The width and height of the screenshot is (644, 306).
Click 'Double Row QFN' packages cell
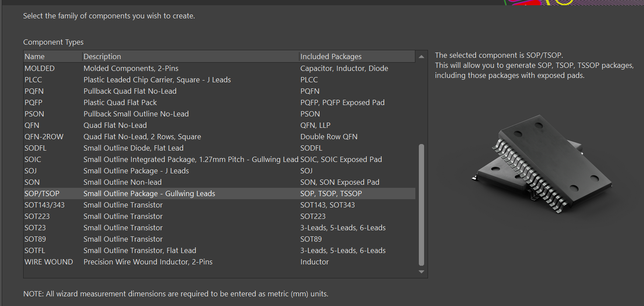[x=329, y=137]
